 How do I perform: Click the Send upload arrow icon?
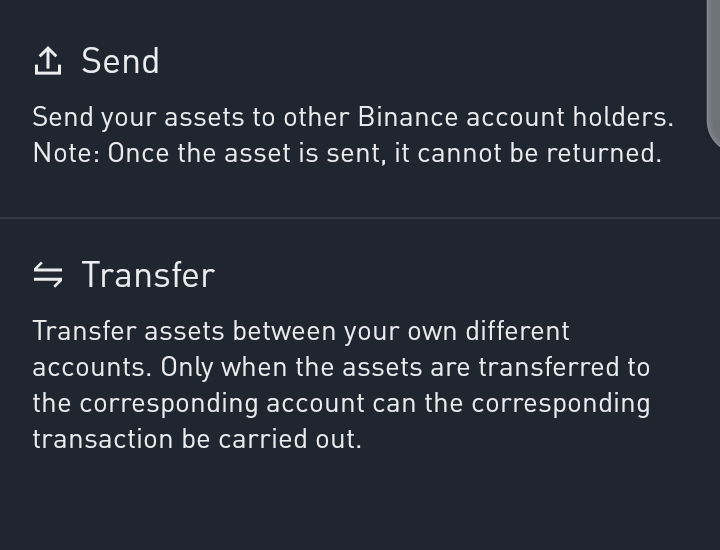click(48, 62)
